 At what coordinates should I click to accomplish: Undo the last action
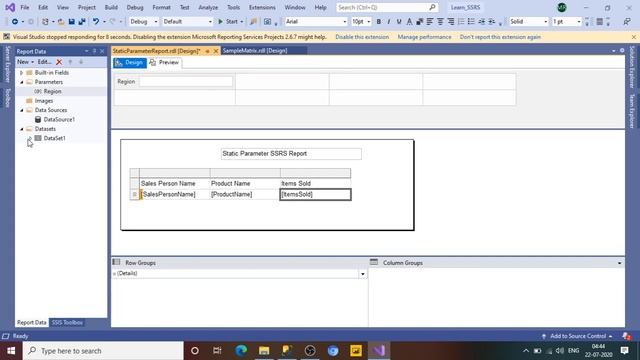[x=96, y=22]
